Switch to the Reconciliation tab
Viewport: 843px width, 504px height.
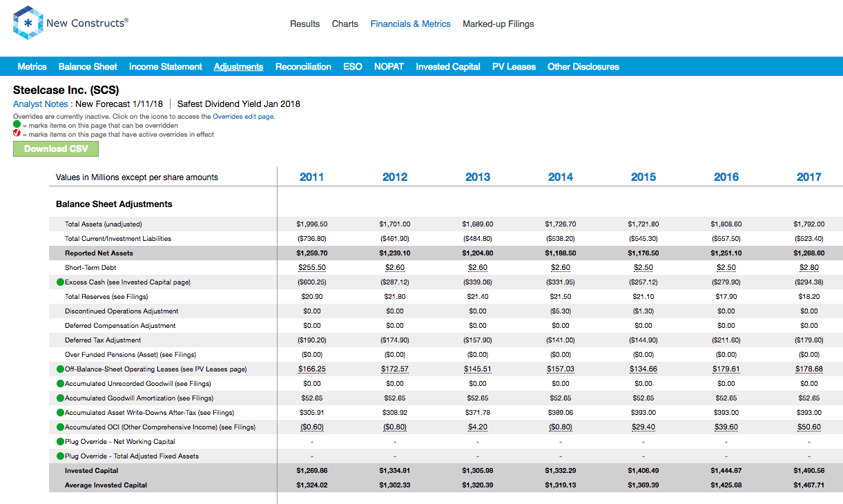[303, 66]
